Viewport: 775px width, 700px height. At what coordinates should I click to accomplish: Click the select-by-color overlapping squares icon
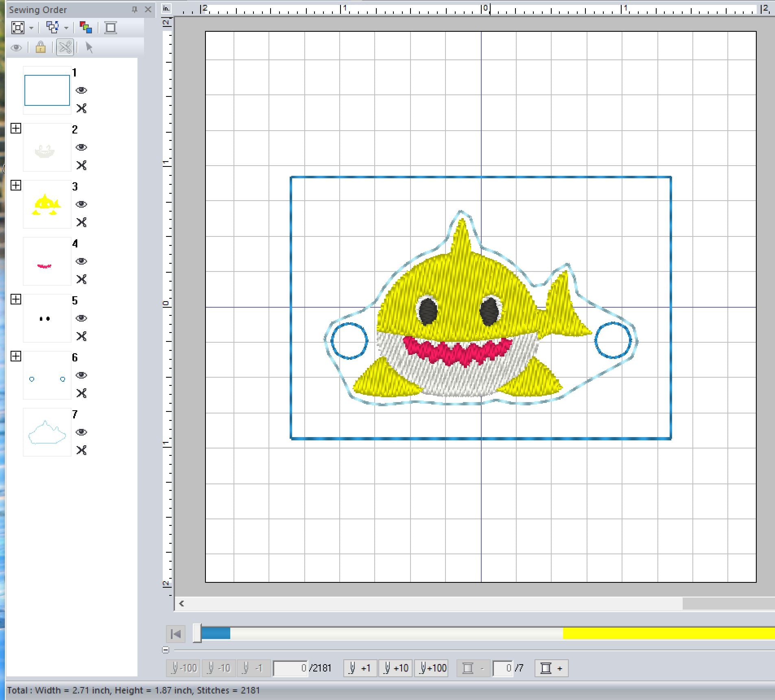click(52, 28)
